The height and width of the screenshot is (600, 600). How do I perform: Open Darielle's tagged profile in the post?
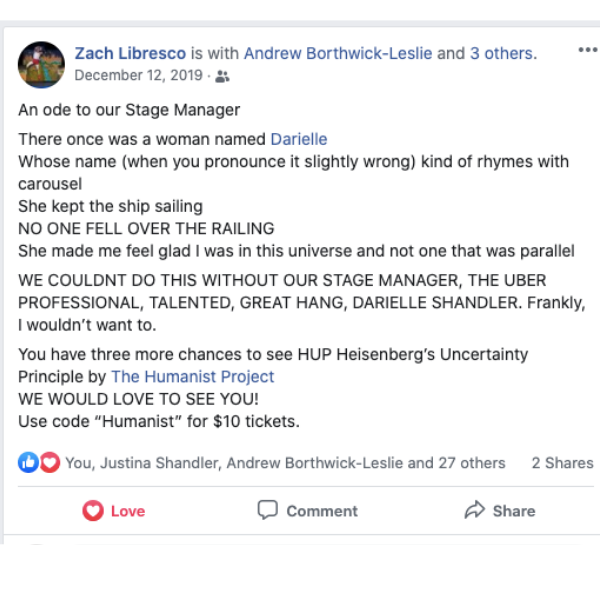click(x=298, y=139)
